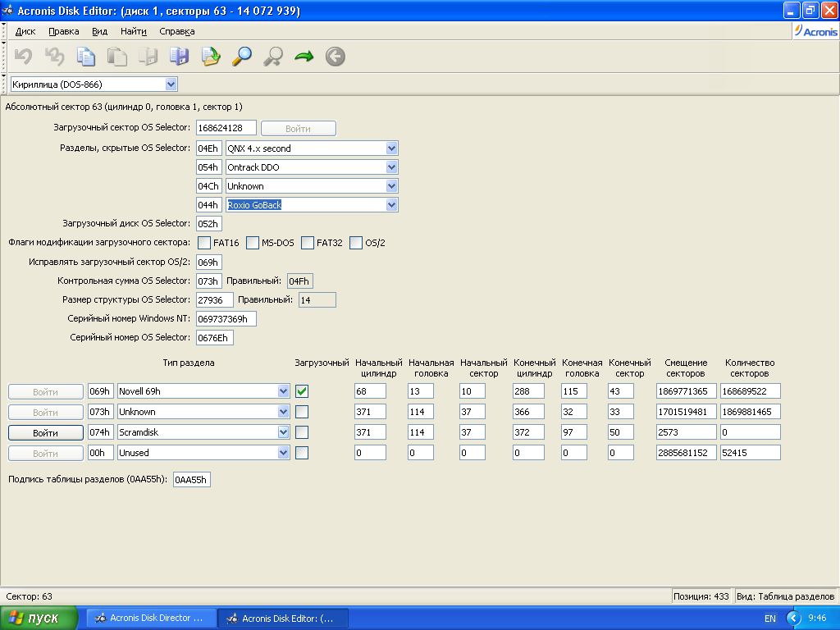Click the grey round Back arrow icon
Image resolution: width=840 pixels, height=630 pixels.
point(335,57)
